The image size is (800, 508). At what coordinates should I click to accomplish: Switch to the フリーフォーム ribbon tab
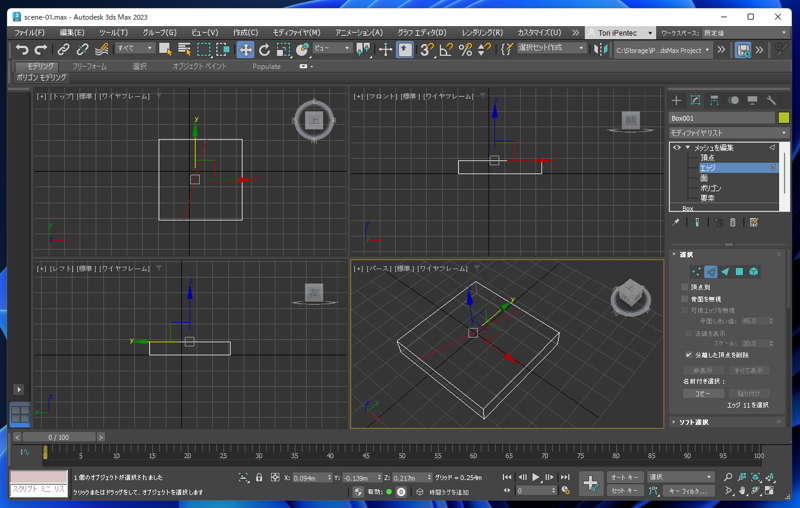click(x=89, y=66)
